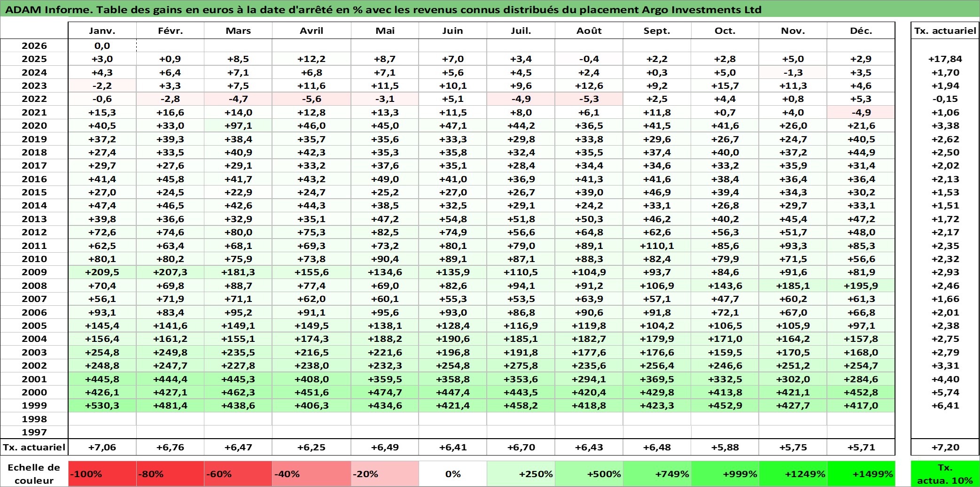Select the +5,71 December actuarial rate
The image size is (980, 487).
pyautogui.click(x=861, y=447)
